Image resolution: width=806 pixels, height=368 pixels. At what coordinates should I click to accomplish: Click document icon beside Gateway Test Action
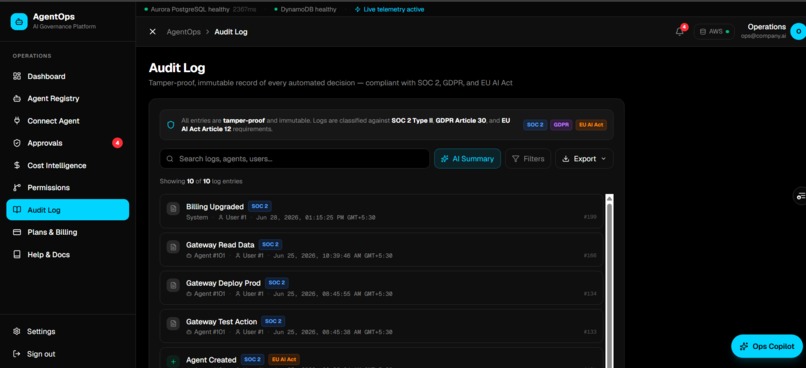pyautogui.click(x=173, y=323)
